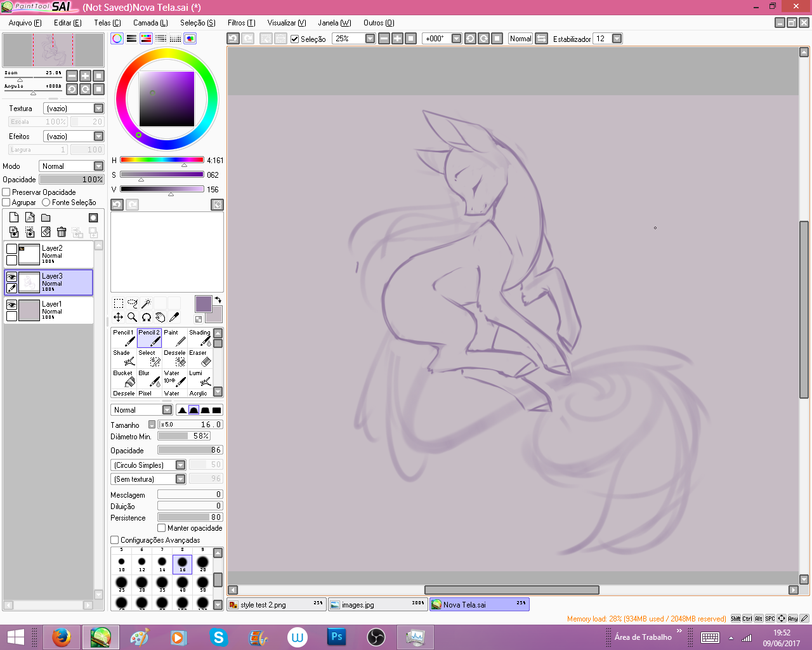The width and height of the screenshot is (812, 650).
Task: Open the zoom percentage dropdown
Action: pos(370,39)
